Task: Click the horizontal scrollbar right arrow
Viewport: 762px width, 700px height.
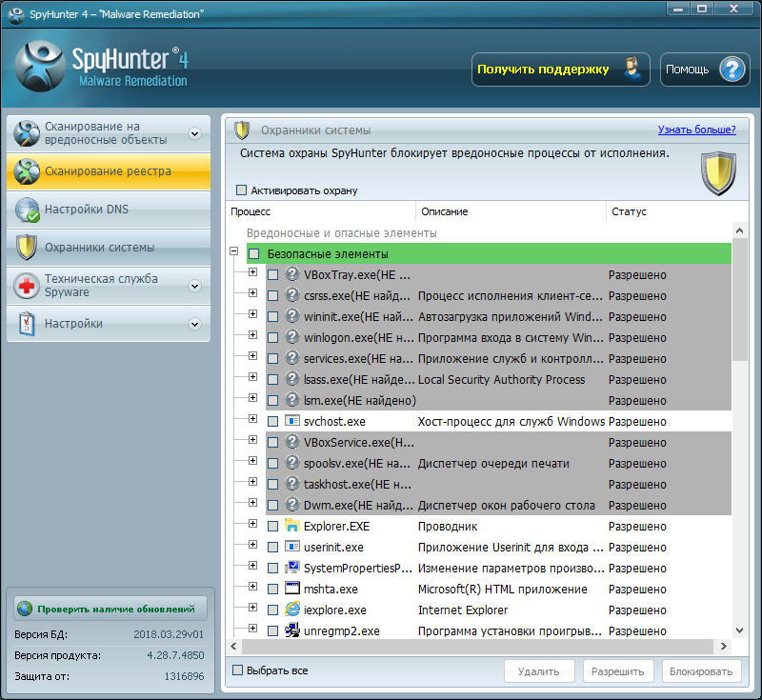Action: 723,646
